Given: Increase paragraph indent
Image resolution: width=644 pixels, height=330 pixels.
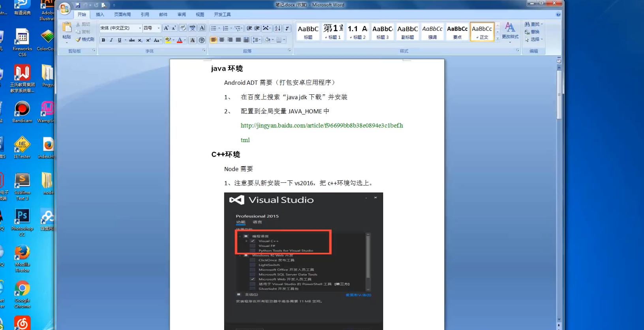Looking at the screenshot, I should pyautogui.click(x=257, y=28).
